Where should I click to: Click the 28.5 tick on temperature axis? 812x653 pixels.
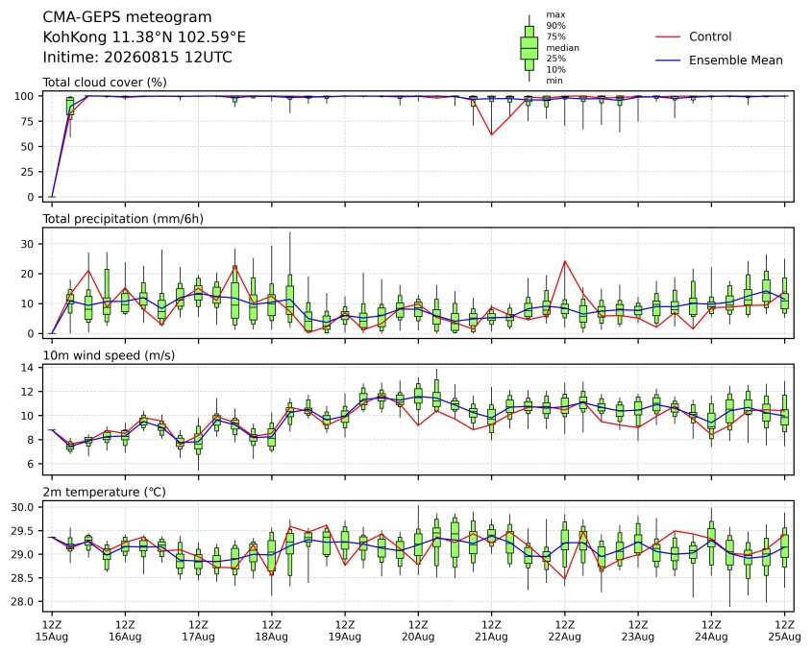coord(23,578)
